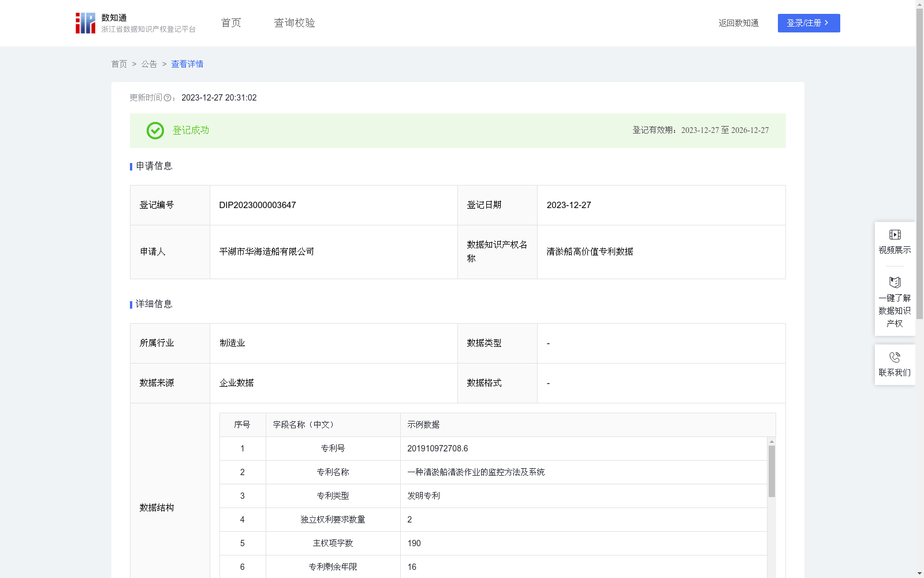Click the green 登记成功 check icon

pyautogui.click(x=155, y=131)
